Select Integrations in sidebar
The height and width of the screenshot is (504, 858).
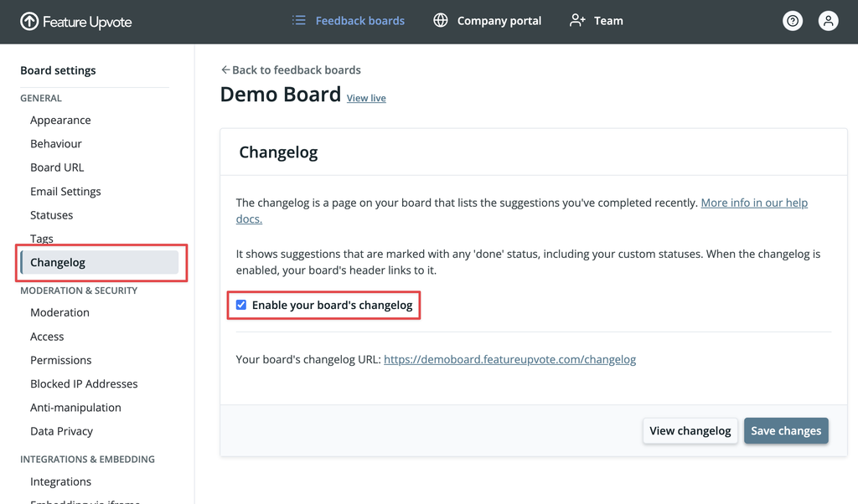click(60, 481)
